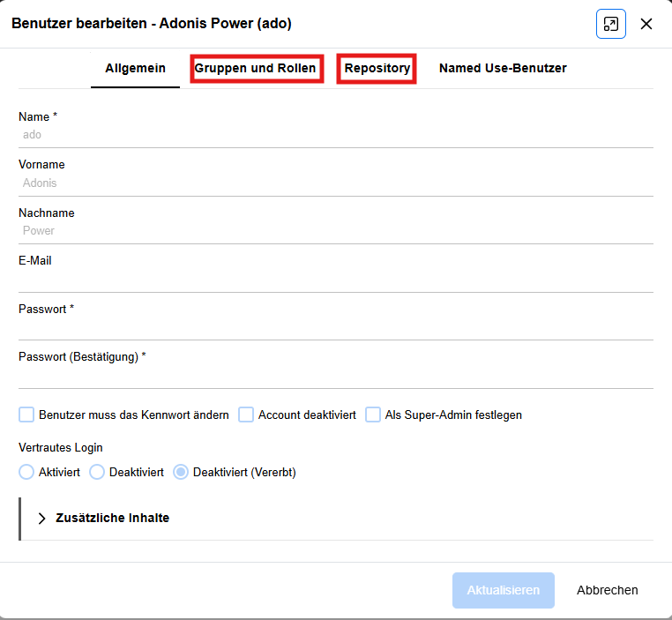Screen dimensions: 672x620
Task: Focus the Passwort input field
Action: tap(335, 327)
